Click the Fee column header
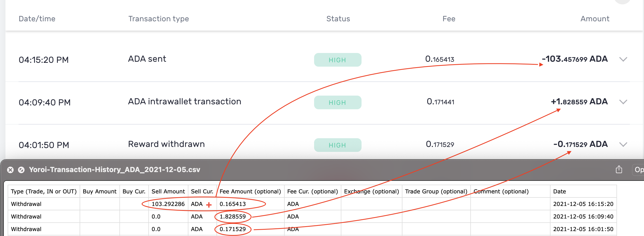 point(449,19)
